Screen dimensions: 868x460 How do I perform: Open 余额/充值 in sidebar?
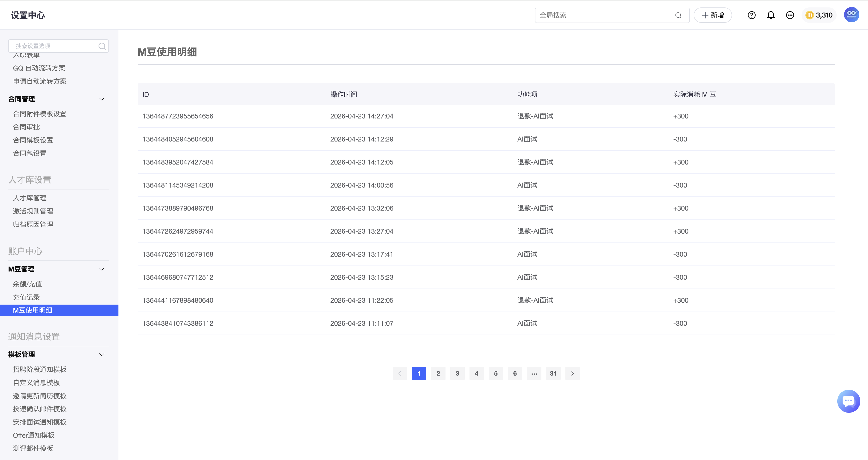pos(28,284)
